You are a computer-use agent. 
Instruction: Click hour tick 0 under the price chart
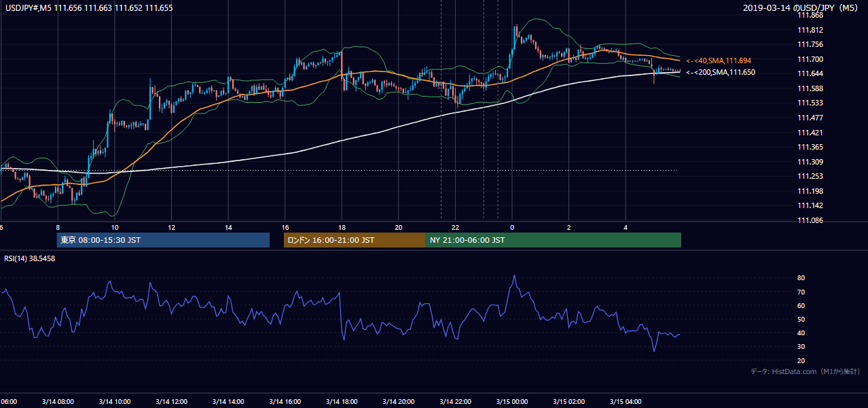(x=512, y=227)
